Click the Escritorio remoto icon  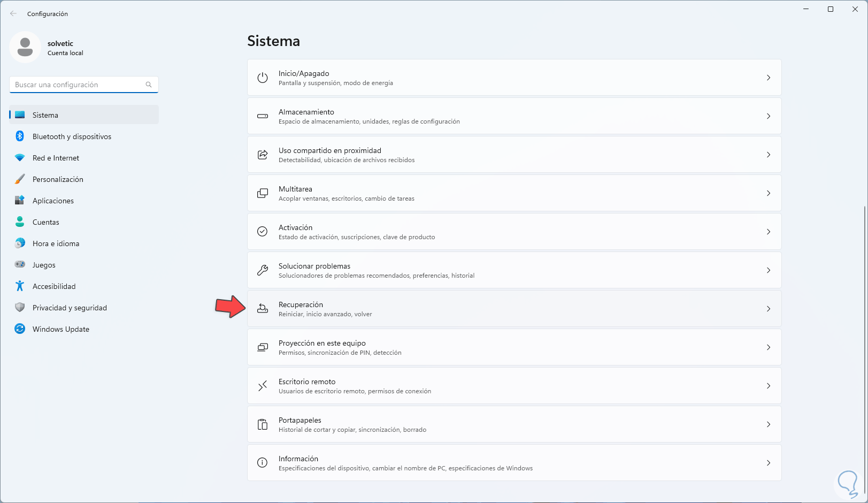tap(263, 386)
